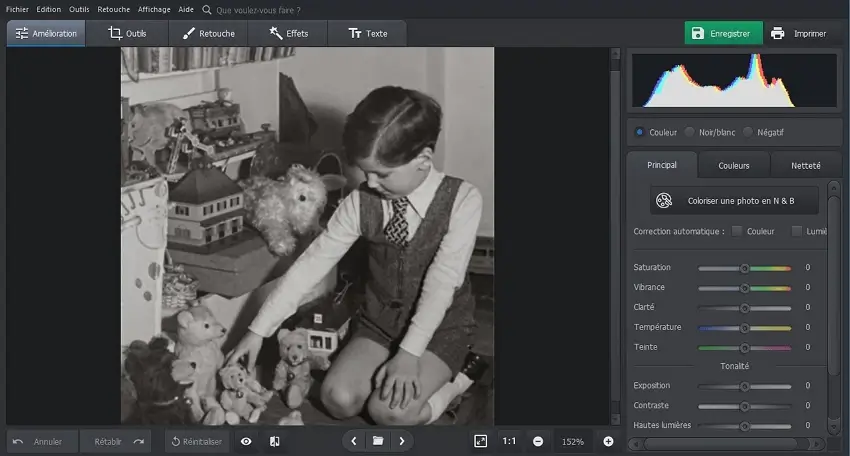Open the Netteté settings tab
Image resolution: width=850 pixels, height=456 pixels.
[806, 165]
